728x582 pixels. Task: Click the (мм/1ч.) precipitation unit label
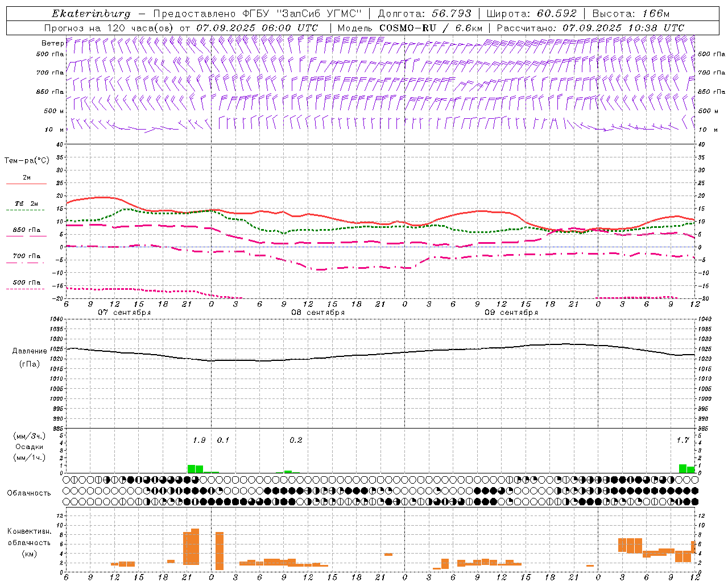(30, 458)
